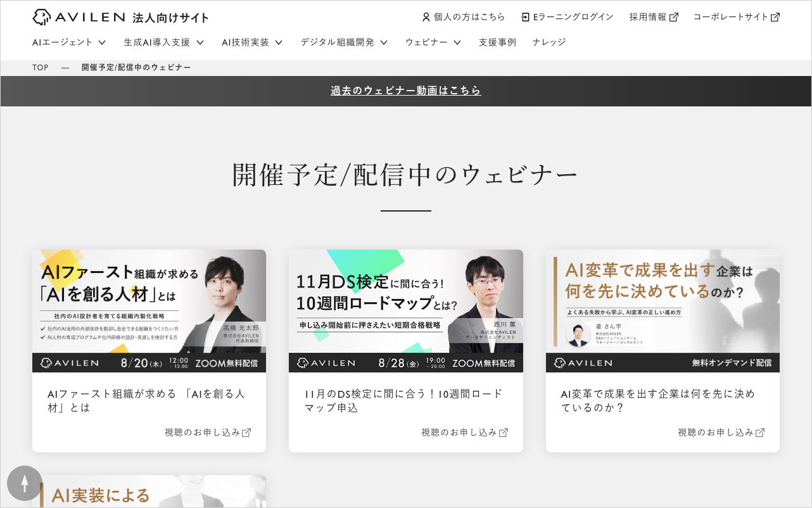Open the AIファースト組織 webinar thumbnail

coord(149,311)
